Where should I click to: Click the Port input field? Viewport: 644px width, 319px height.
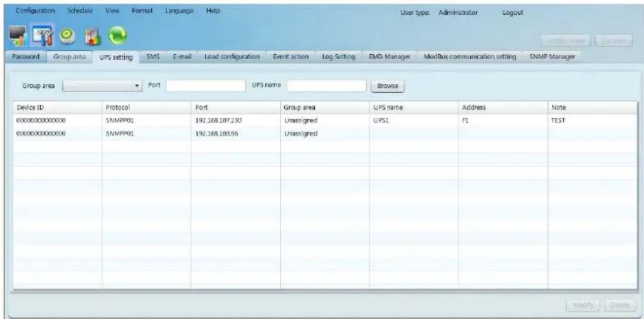pyautogui.click(x=205, y=86)
